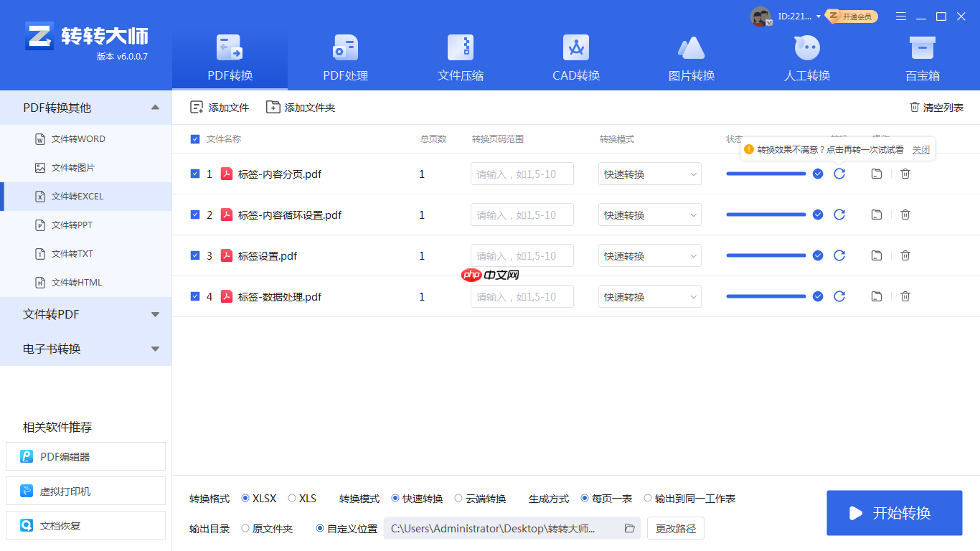Uncheck the 标签设置.pdf checkbox

tap(195, 255)
